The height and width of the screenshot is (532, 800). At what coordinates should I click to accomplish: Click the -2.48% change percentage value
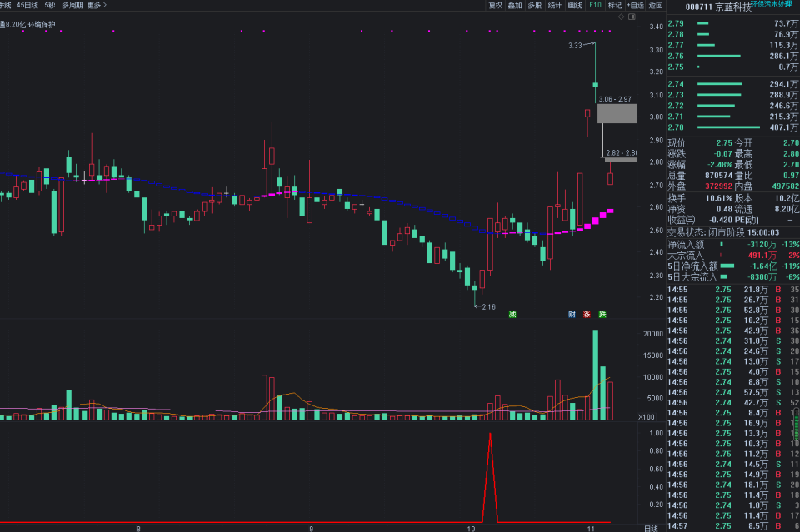click(x=719, y=165)
